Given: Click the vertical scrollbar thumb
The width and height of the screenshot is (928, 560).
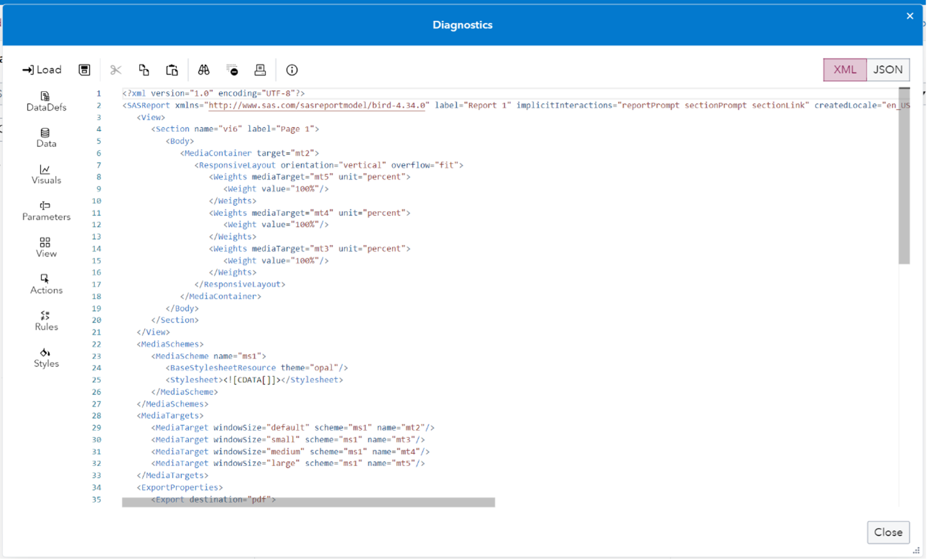Looking at the screenshot, I should [904, 176].
